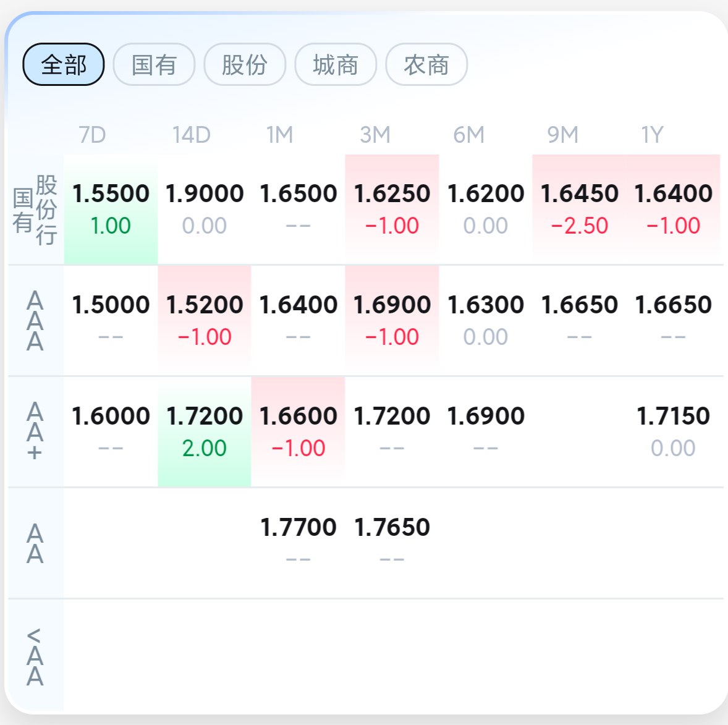The height and width of the screenshot is (725, 728).
Task: Select the AA 3M cell 1.7650
Action: tap(392, 543)
